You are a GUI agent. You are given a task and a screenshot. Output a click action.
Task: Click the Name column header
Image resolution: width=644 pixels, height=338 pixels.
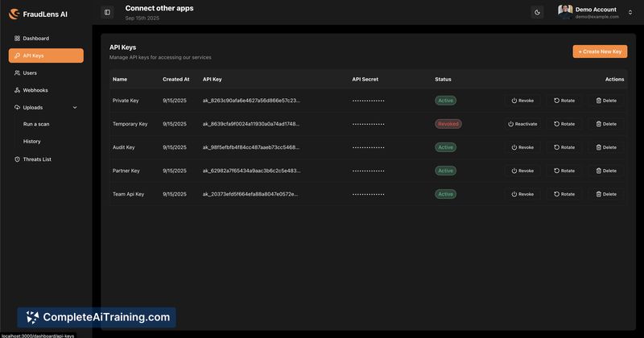click(120, 79)
